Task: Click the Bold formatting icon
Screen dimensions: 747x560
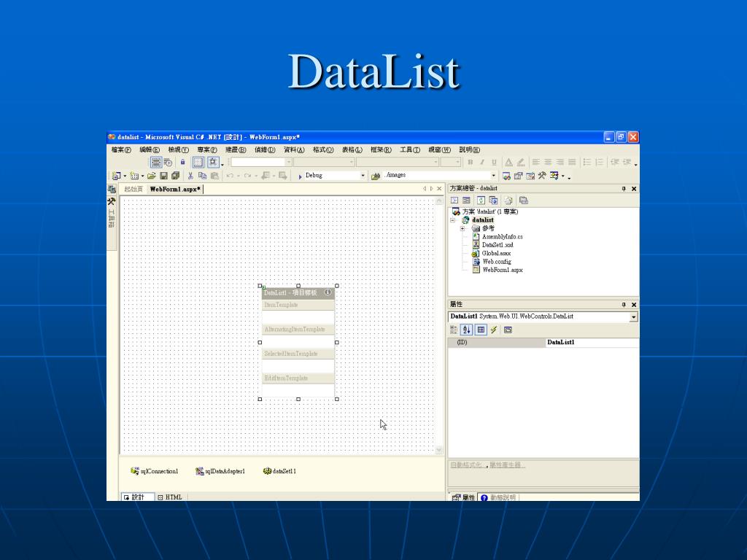Action: coord(471,163)
